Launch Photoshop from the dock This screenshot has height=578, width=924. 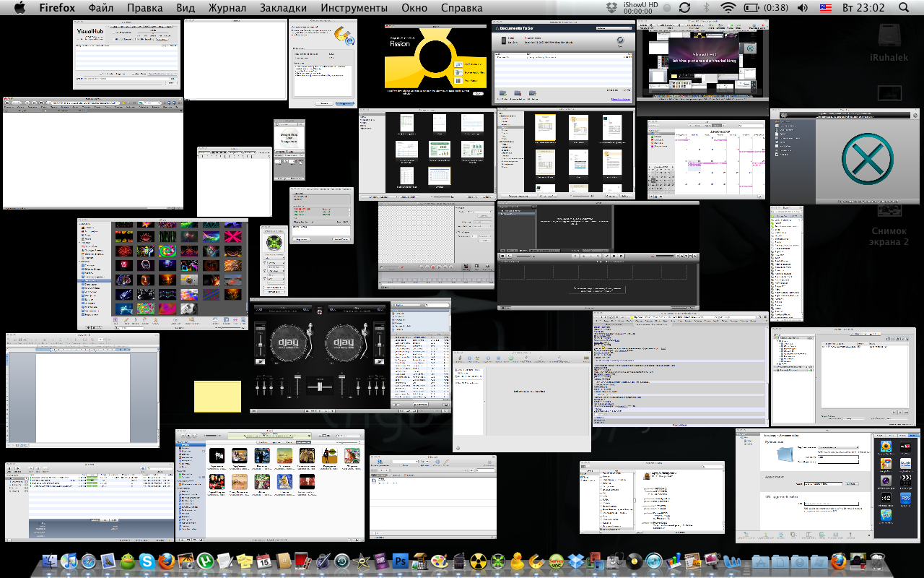(401, 561)
